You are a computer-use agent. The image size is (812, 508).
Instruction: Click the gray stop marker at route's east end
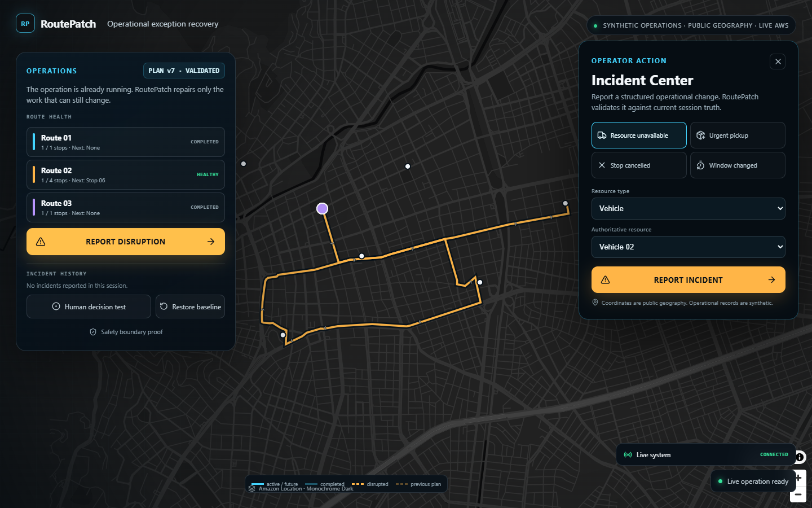pyautogui.click(x=566, y=203)
